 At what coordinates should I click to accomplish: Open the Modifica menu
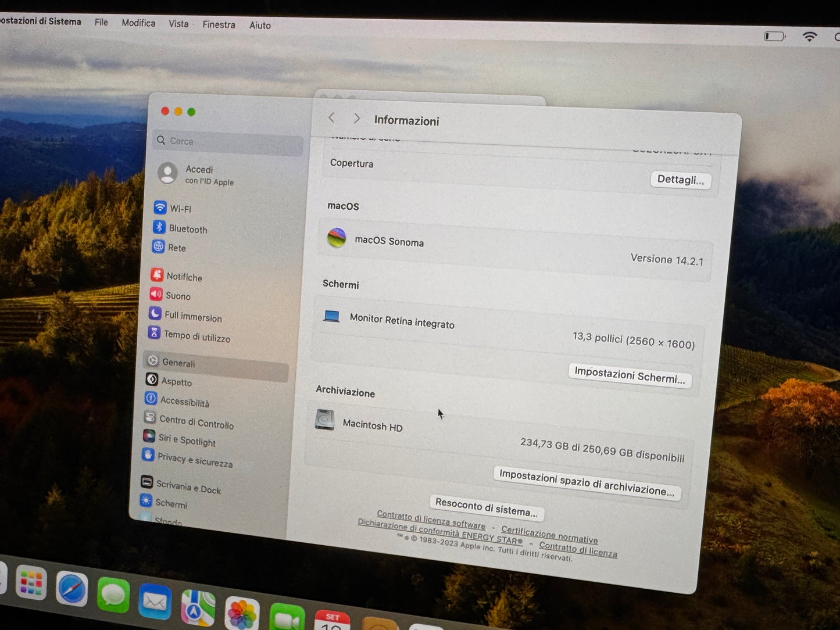pos(138,23)
